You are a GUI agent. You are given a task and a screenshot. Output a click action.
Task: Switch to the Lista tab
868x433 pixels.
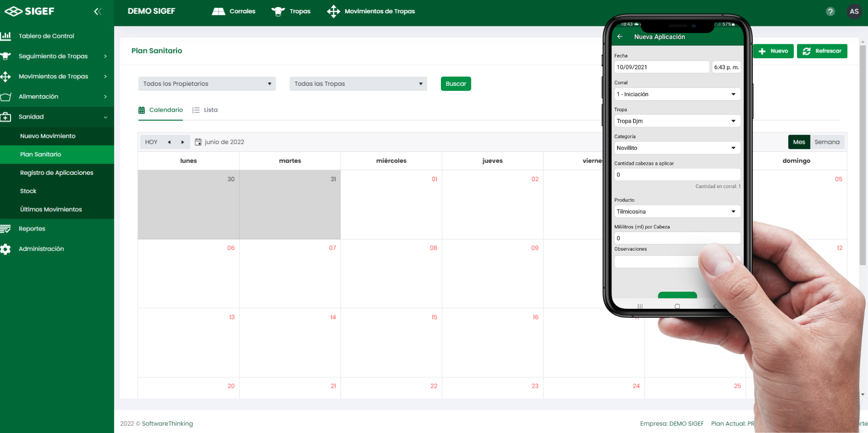click(205, 110)
